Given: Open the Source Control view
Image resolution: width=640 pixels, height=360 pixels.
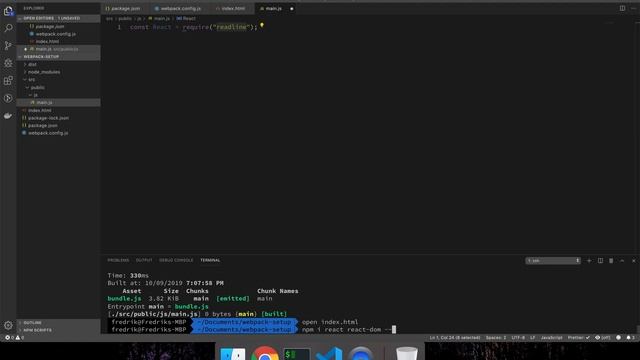Looking at the screenshot, I should click(8, 45).
